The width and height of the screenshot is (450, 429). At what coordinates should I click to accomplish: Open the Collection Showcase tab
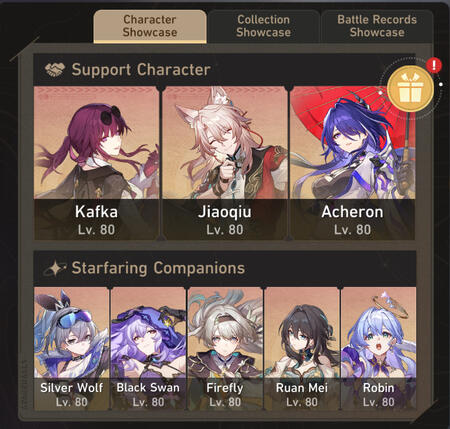(263, 26)
